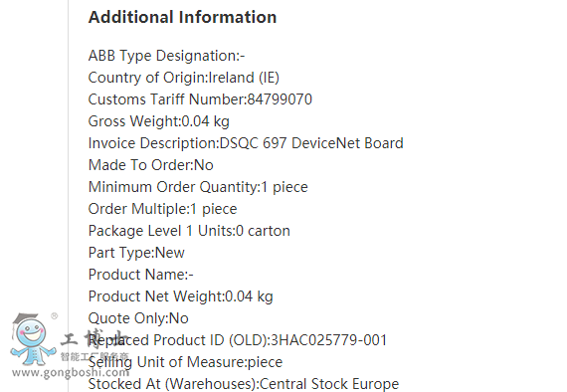This screenshot has width=567, height=392.
Task: Click the www.gongboshi.com watermark text
Action: [x=71, y=372]
